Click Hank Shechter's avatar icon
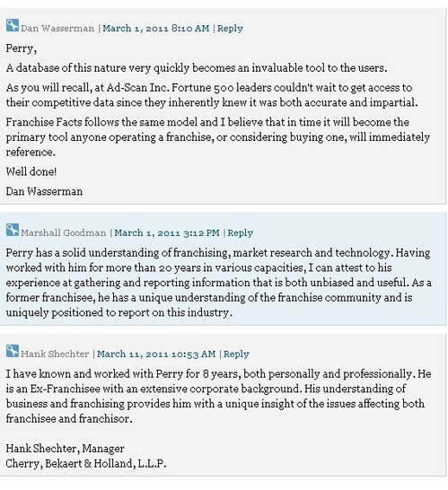 (x=13, y=351)
